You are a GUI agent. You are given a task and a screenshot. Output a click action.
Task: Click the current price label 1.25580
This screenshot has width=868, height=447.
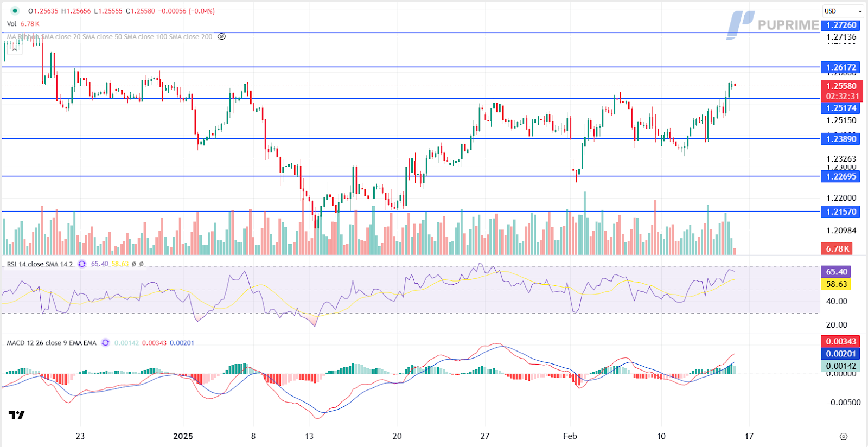pyautogui.click(x=841, y=86)
